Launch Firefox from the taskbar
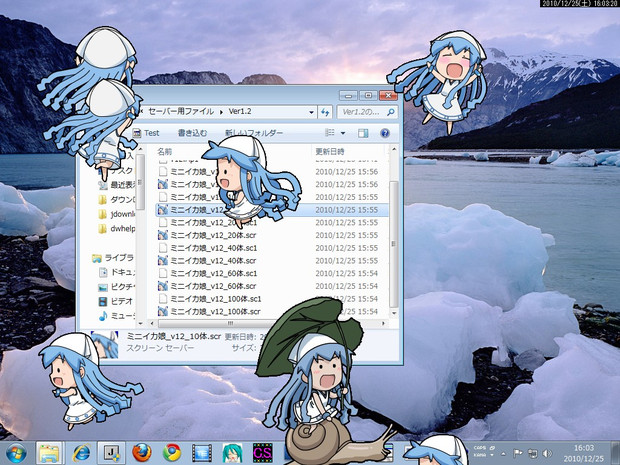 [x=142, y=453]
